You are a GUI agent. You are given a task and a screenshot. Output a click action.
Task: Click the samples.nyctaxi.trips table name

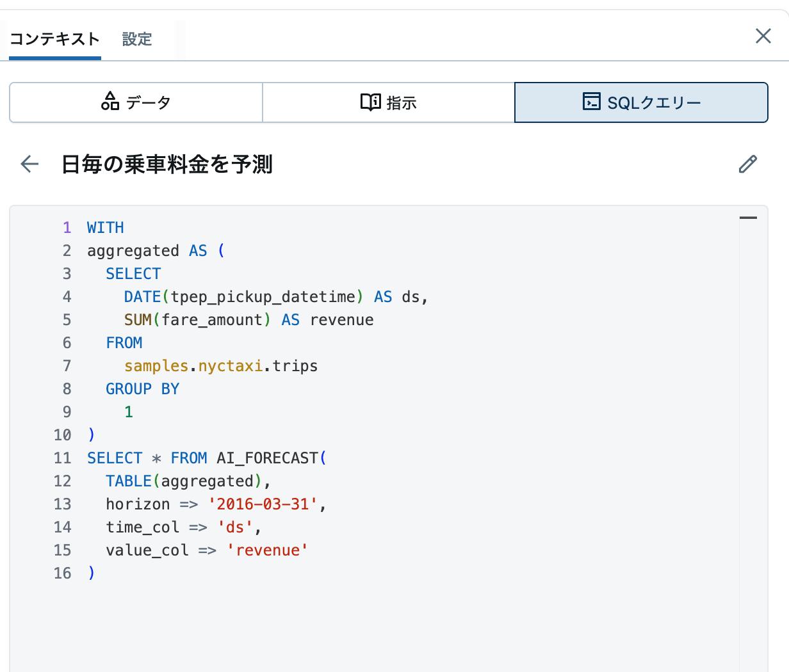point(221,365)
